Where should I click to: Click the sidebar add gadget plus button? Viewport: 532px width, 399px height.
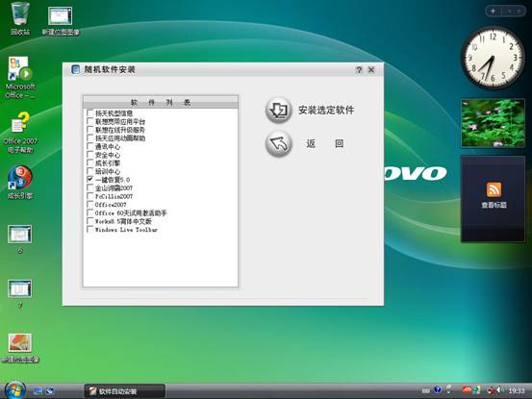coord(493,12)
